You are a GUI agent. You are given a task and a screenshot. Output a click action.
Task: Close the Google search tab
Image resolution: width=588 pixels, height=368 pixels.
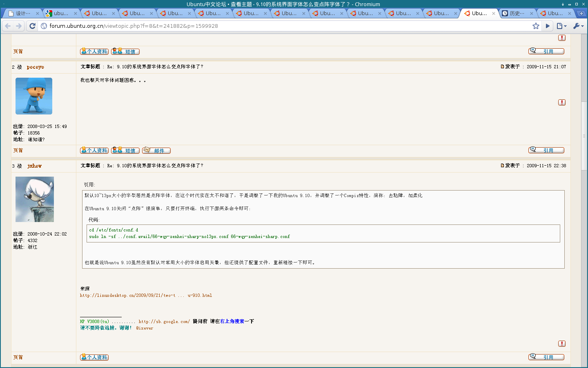[76, 13]
